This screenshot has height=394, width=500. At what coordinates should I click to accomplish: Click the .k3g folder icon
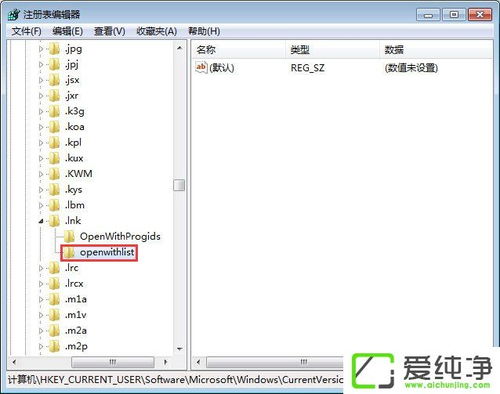54,111
